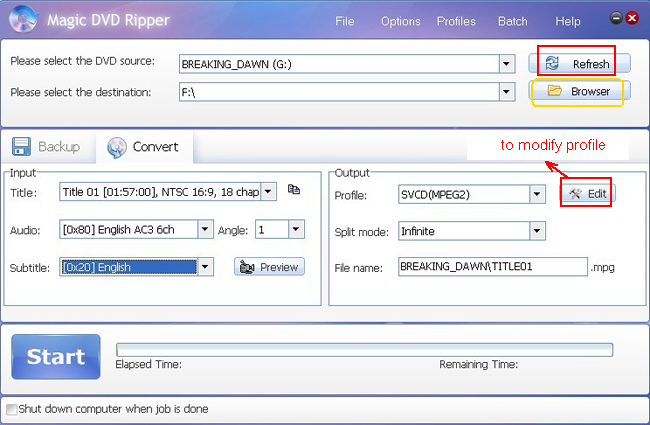
Task: Enable shut down computer when job is done
Action: (x=12, y=409)
